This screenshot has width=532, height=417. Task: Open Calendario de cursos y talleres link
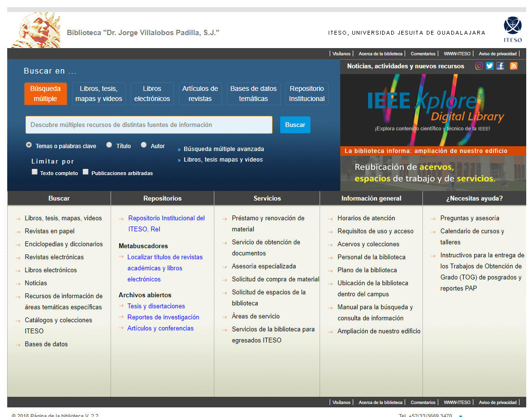[472, 236]
